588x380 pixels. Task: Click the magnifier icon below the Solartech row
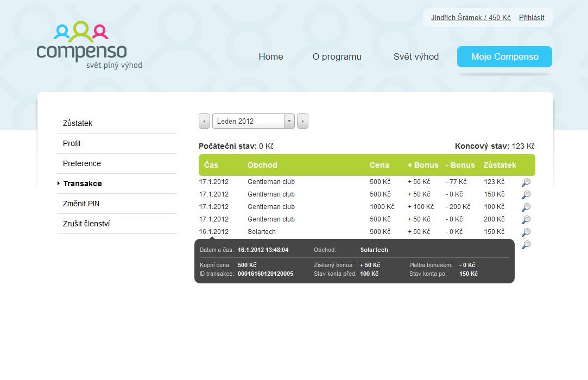pyautogui.click(x=526, y=245)
